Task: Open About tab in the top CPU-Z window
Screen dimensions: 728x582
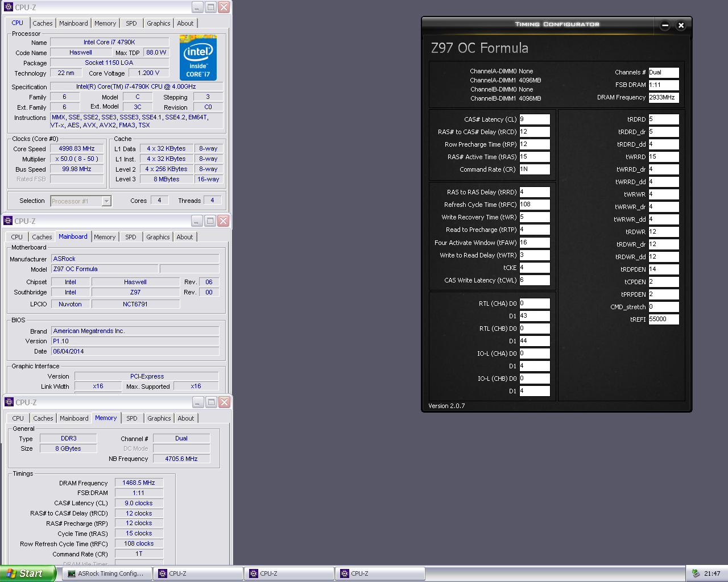Action: tap(185, 23)
